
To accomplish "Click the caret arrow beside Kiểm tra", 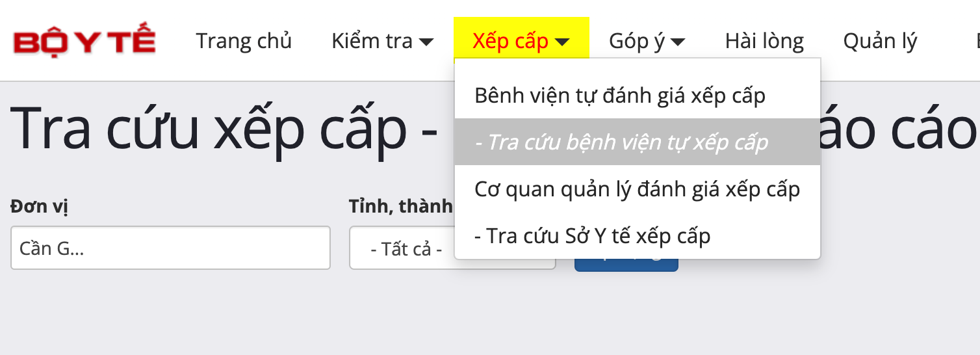I will 426,42.
